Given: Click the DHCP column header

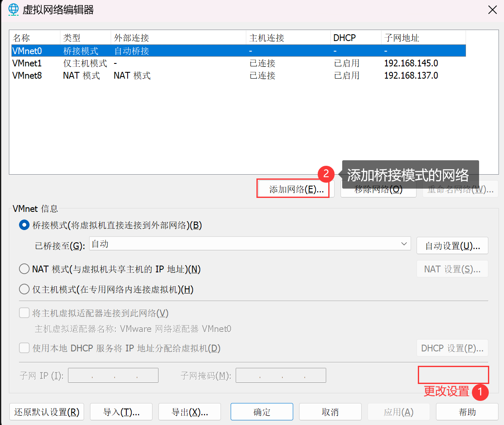Looking at the screenshot, I should click(356, 38).
